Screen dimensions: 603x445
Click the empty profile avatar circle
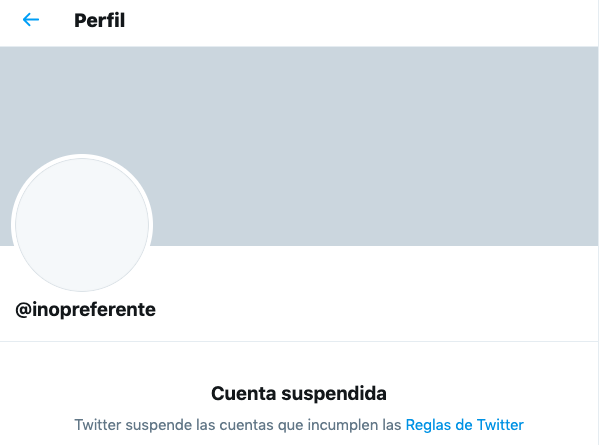81,224
